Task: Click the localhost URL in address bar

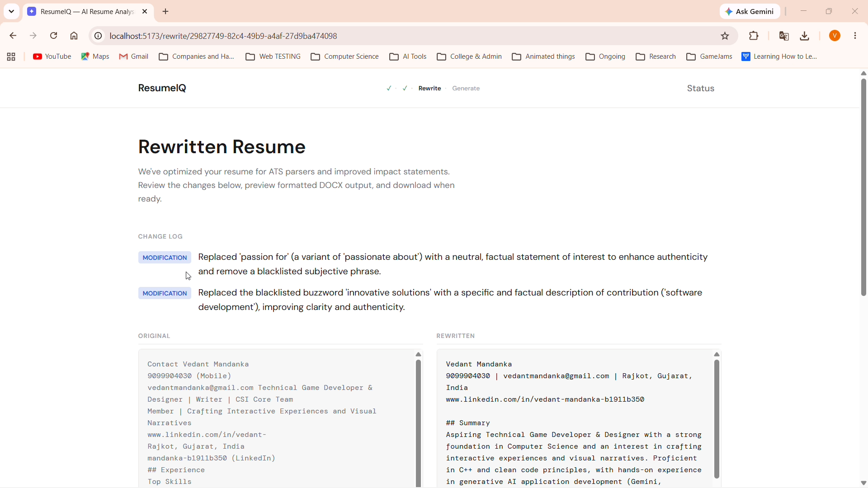Action: (x=223, y=36)
